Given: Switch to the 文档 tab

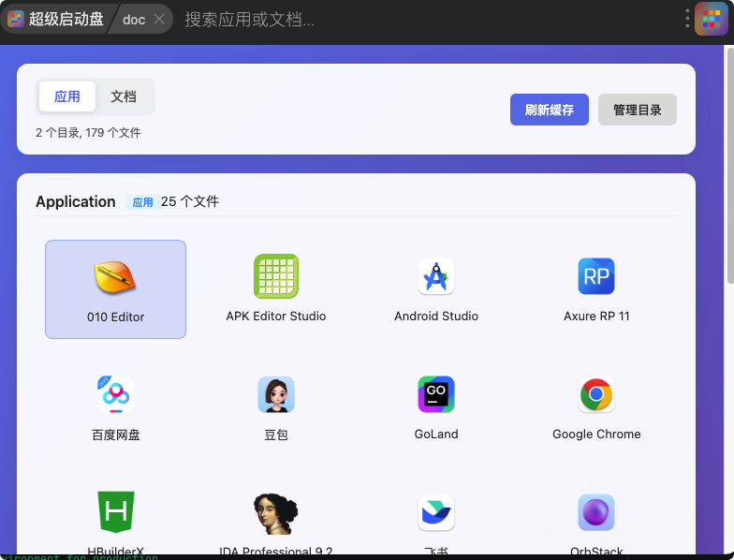Looking at the screenshot, I should 124,96.
